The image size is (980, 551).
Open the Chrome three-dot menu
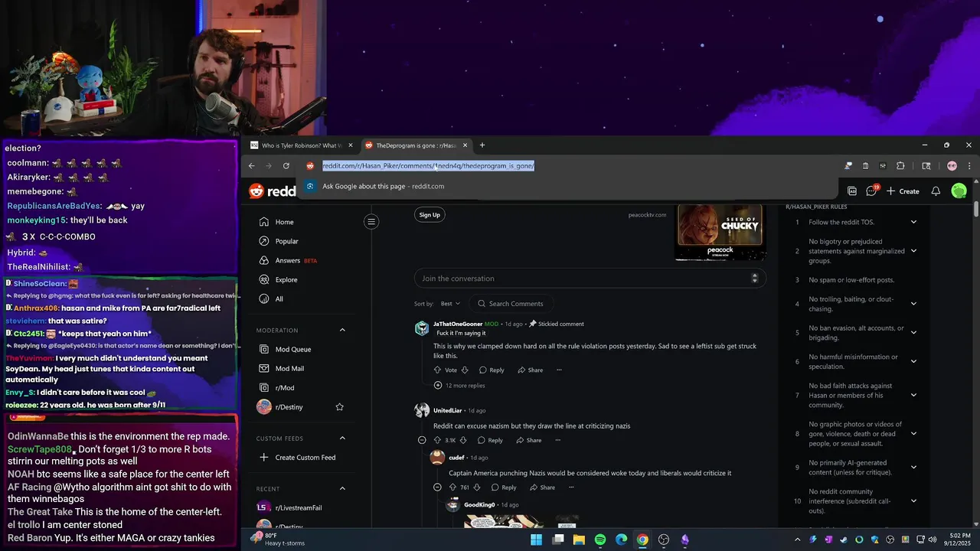pos(969,166)
